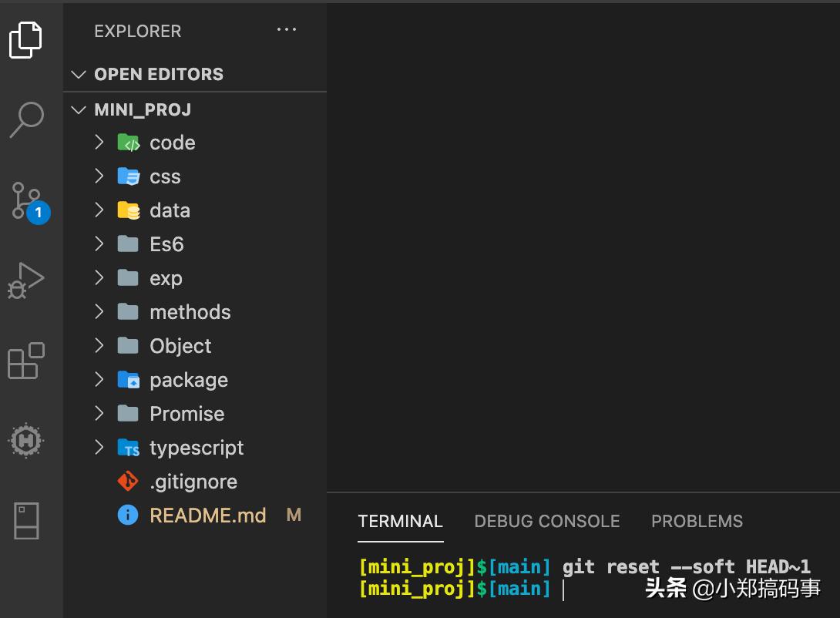Click the source control badge showing 1
Image resolution: width=840 pixels, height=618 pixels.
tap(39, 213)
